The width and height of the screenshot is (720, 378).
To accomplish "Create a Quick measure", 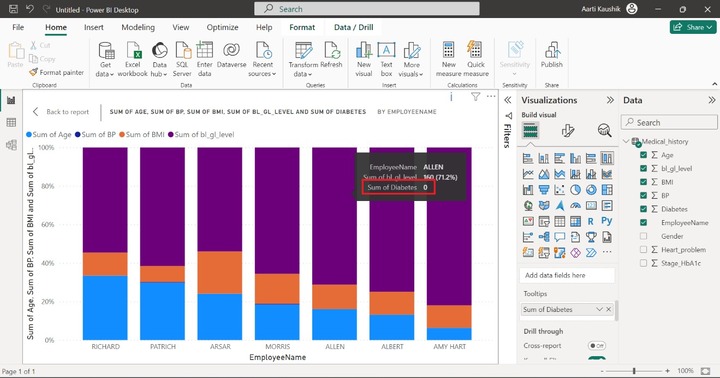I will [x=476, y=59].
